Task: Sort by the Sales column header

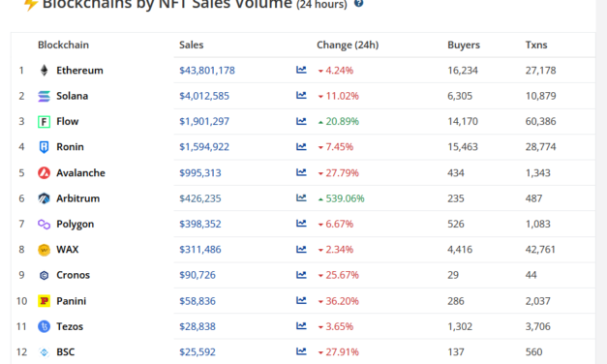Action: pos(192,45)
